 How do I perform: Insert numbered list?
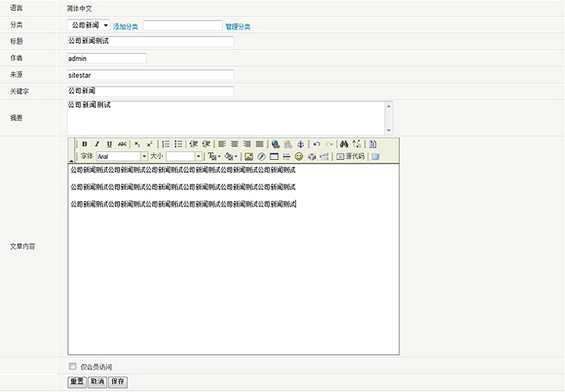pyautogui.click(x=166, y=144)
